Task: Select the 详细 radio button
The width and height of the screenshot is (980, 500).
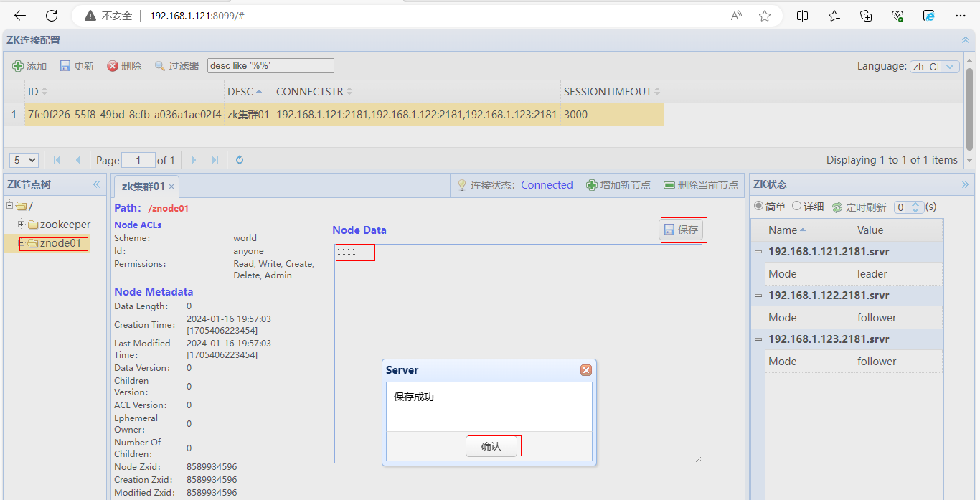Action: tap(796, 207)
